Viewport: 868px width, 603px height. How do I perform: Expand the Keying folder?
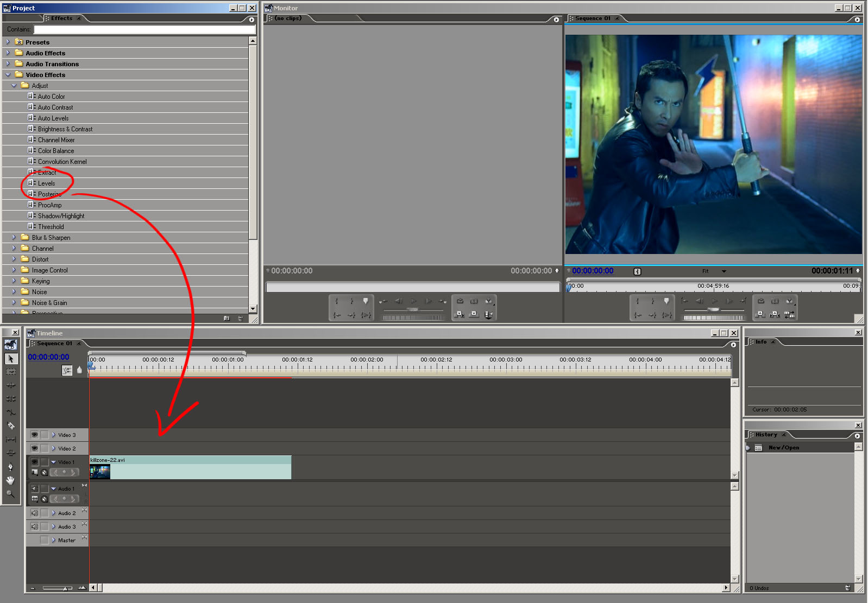pyautogui.click(x=14, y=281)
